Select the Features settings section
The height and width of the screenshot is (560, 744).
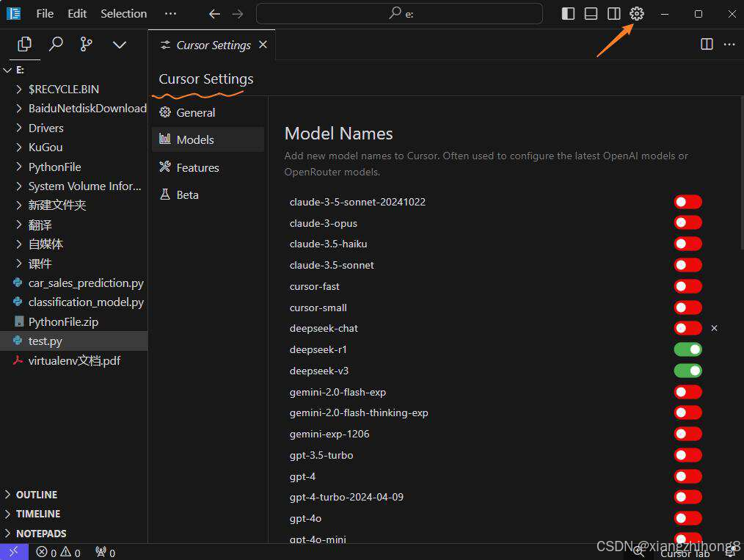[x=208, y=167]
